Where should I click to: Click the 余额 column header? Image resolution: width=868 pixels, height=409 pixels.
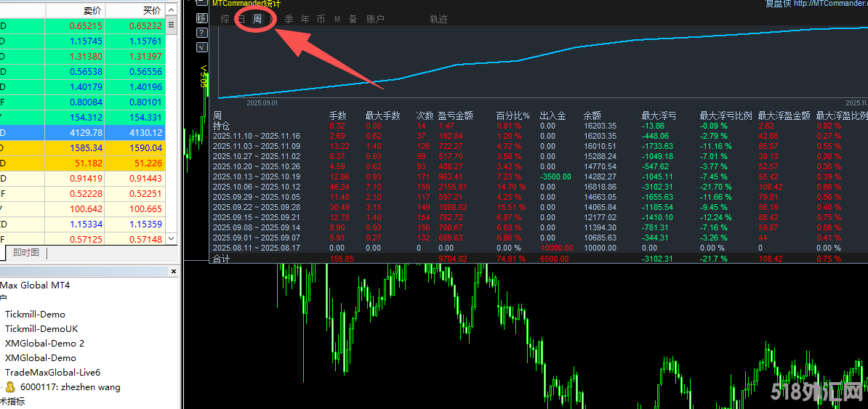tap(592, 116)
